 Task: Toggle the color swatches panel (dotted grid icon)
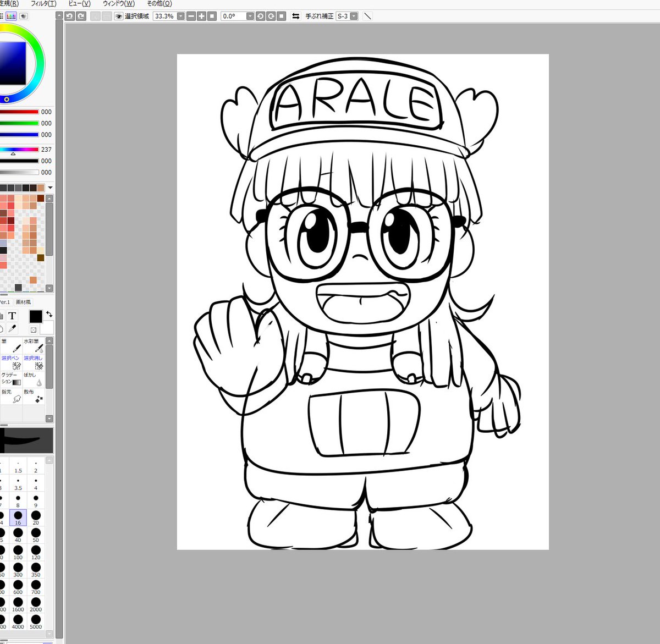point(11,16)
